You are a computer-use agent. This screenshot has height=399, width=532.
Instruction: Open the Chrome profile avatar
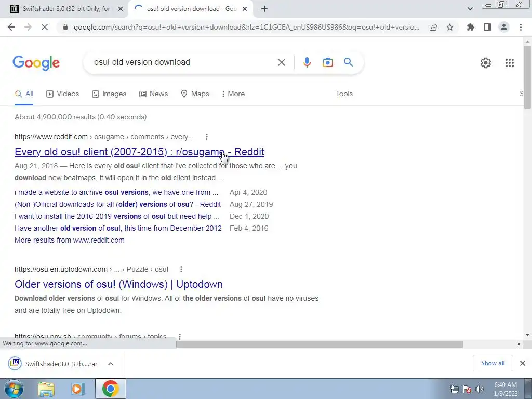pyautogui.click(x=504, y=27)
